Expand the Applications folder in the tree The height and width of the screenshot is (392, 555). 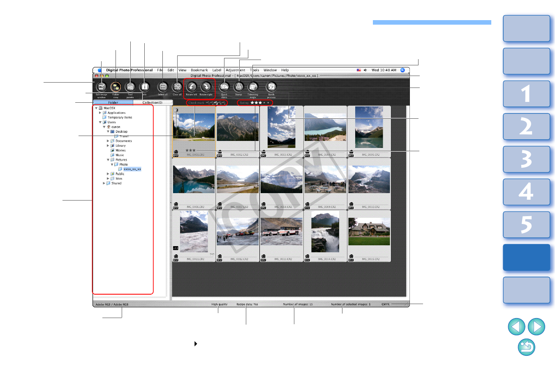point(100,113)
